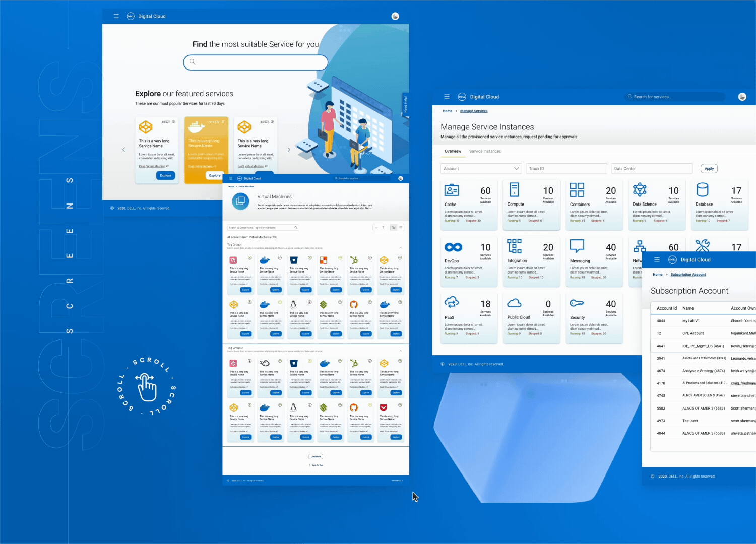Sort Virtual Machines services descending with down arrow
The width and height of the screenshot is (756, 544).
[376, 228]
